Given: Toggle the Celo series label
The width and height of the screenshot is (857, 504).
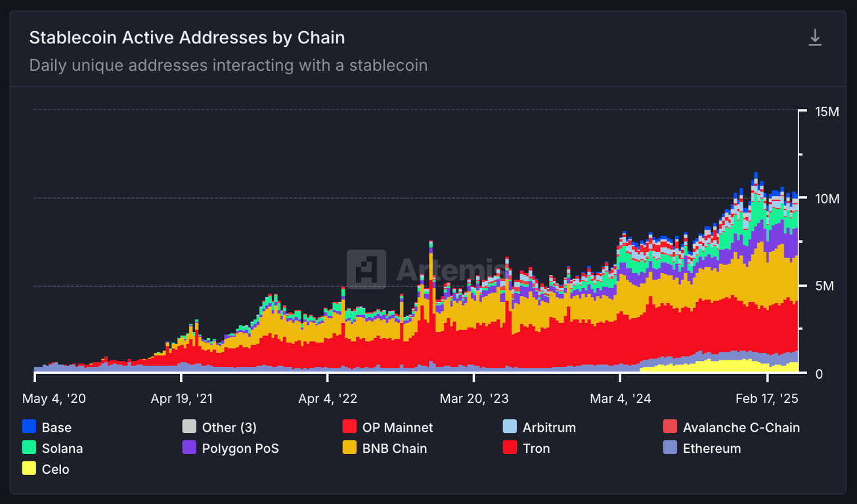Looking at the screenshot, I should [x=55, y=470].
